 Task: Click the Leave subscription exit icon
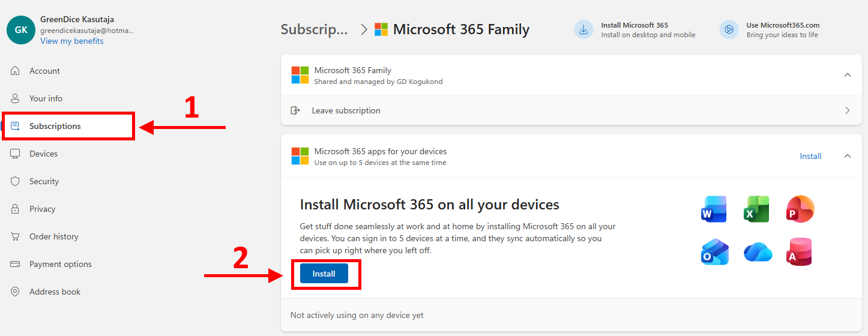[295, 110]
